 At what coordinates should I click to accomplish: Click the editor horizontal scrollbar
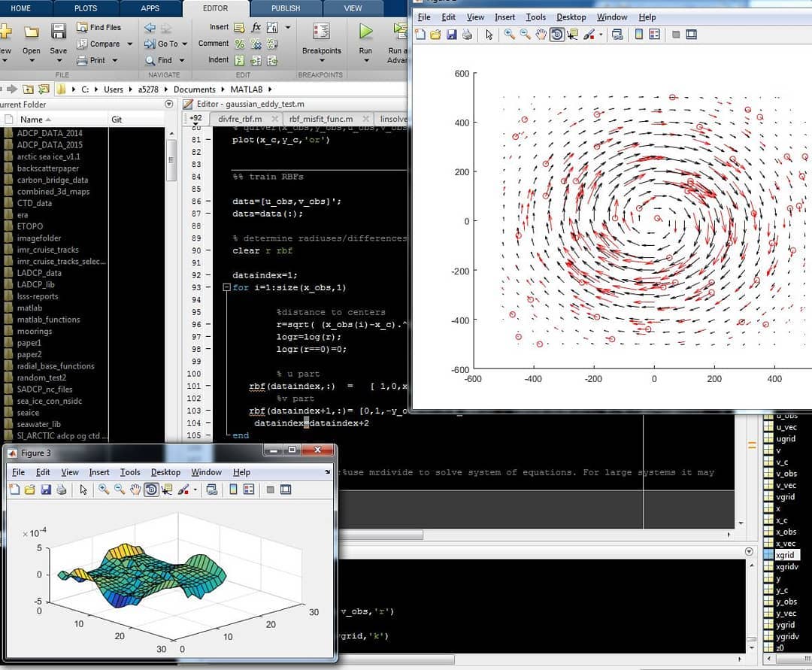click(x=381, y=535)
